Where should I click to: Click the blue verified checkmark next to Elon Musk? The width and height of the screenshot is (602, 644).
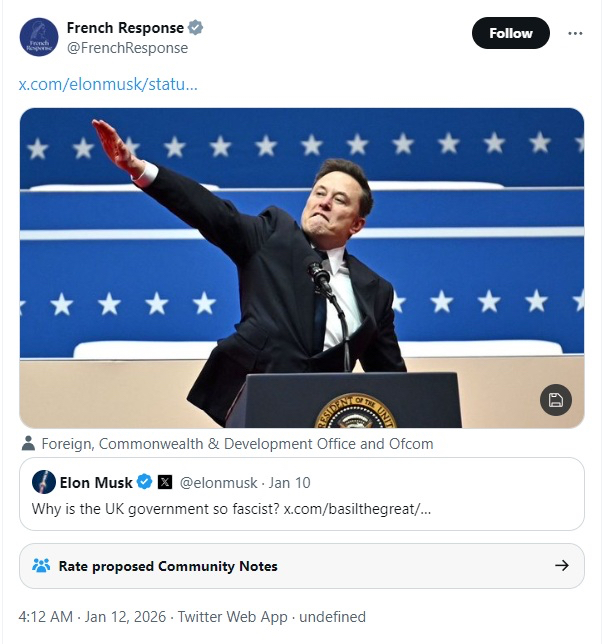click(144, 482)
